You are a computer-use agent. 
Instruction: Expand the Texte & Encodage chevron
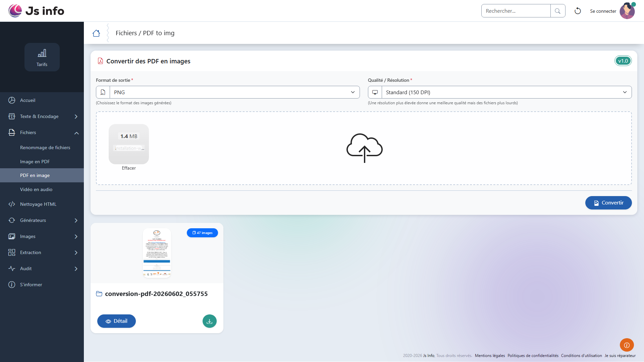(76, 117)
